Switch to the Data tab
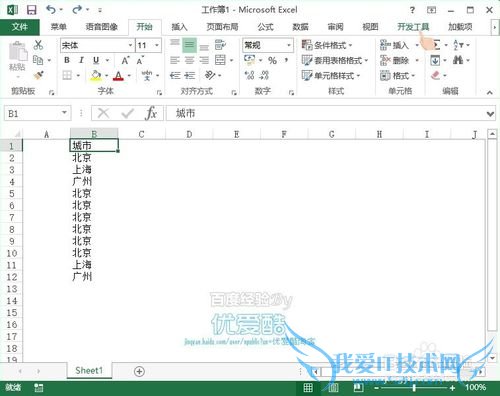 300,27
